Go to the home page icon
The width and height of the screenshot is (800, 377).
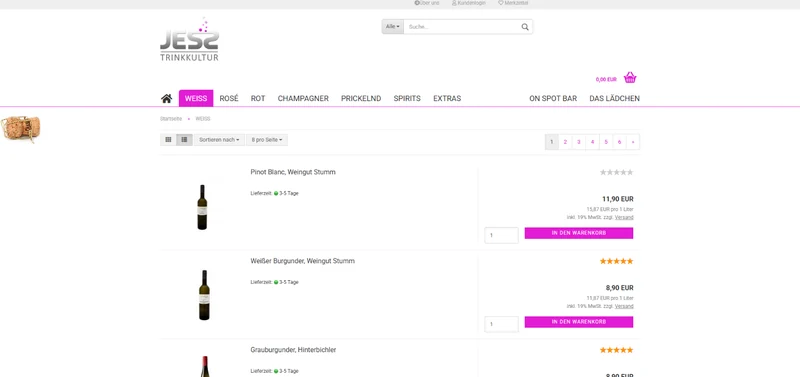point(166,98)
